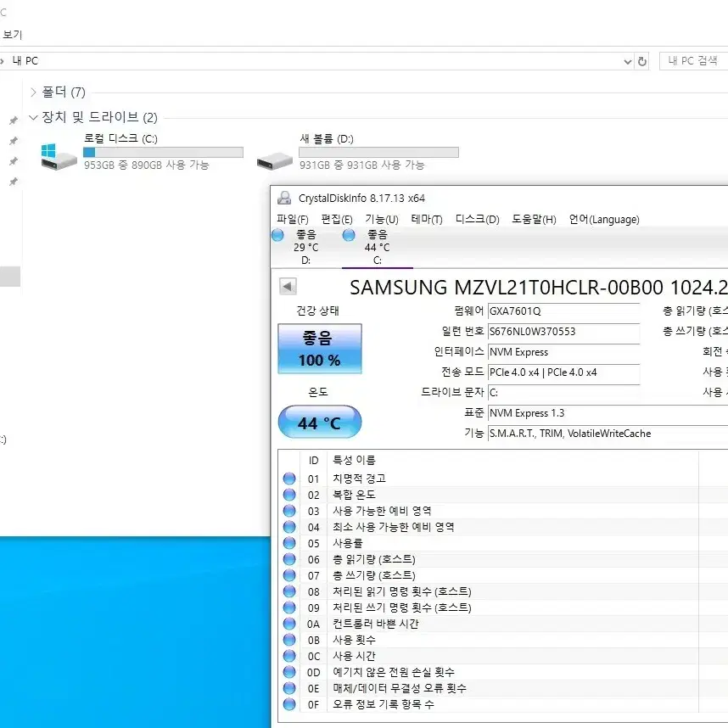The image size is (728, 728).
Task: Click the 좋음 100 % health status button
Action: point(320,349)
